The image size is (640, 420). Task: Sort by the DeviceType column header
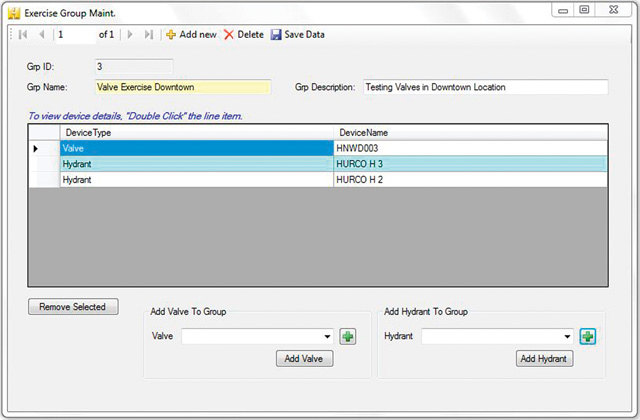[x=197, y=132]
